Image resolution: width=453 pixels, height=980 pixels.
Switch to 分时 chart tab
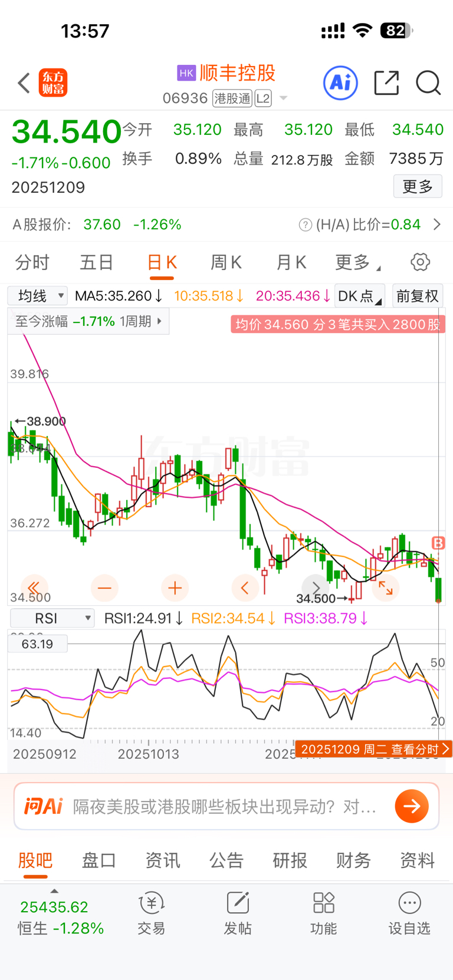click(32, 262)
